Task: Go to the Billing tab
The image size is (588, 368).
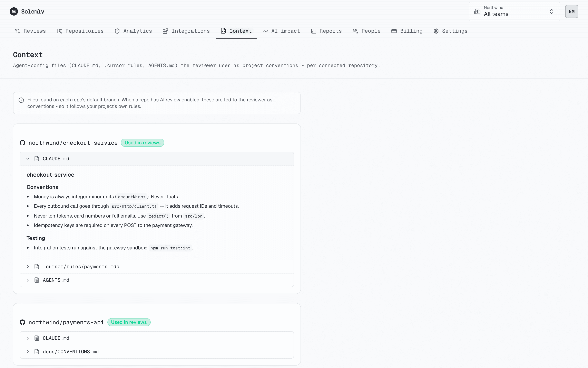Action: (407, 31)
